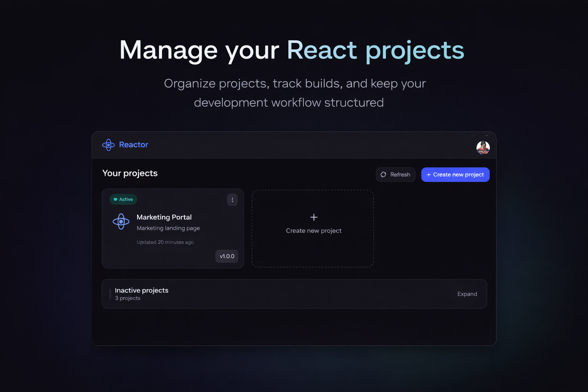Screen dimensions: 588x392
Task: Click the Reactor atom logo in the navbar
Action: pos(108,145)
